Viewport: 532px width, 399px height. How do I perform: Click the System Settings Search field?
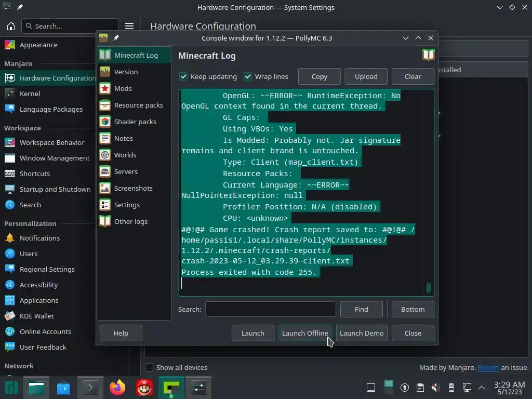(70, 26)
